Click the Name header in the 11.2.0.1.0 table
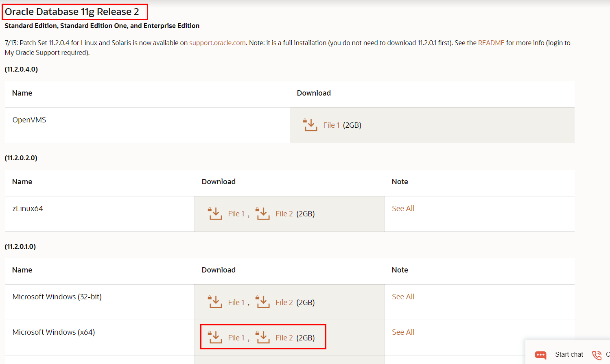Screen dimensions: 610x364 click(22, 270)
